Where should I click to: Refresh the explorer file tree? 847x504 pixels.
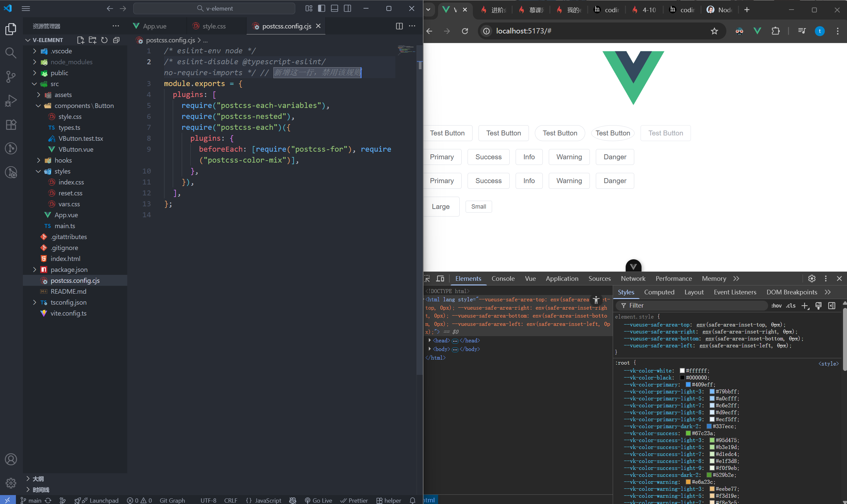click(104, 40)
